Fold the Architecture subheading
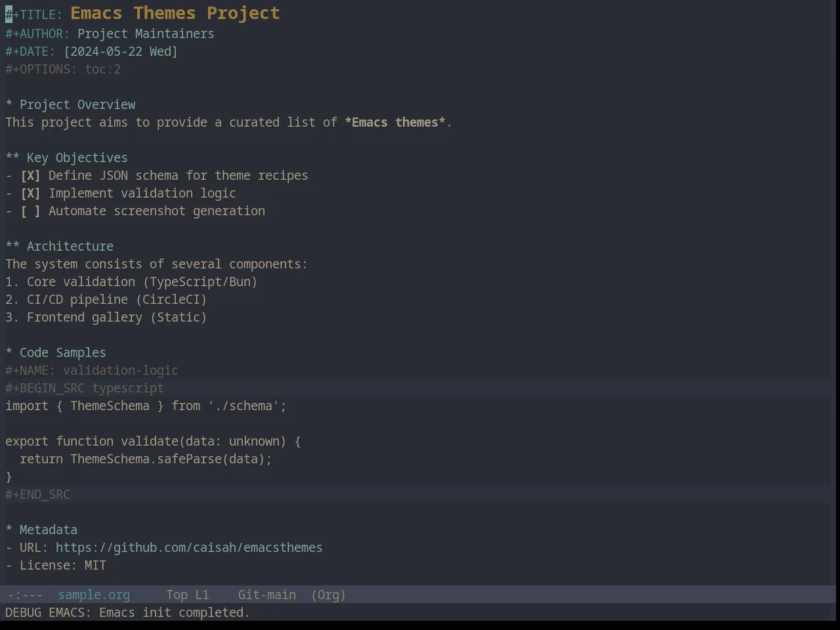Image resolution: width=840 pixels, height=630 pixels. point(60,247)
